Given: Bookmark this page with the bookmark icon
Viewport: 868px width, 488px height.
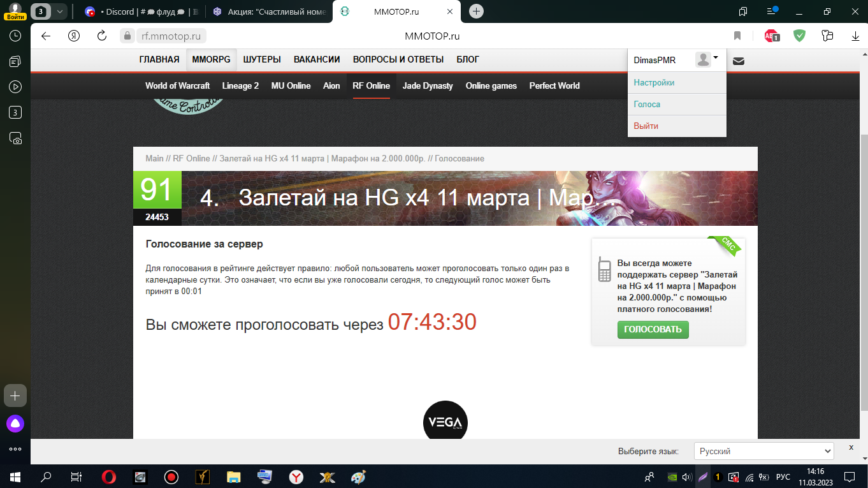Looking at the screenshot, I should pyautogui.click(x=737, y=36).
